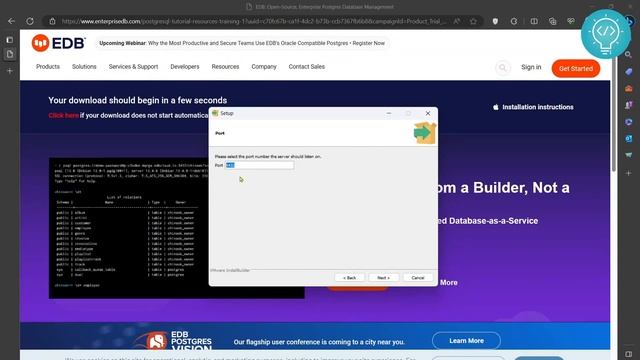The height and width of the screenshot is (360, 640).
Task: Click Back button in Setup dialog
Action: coord(349,278)
